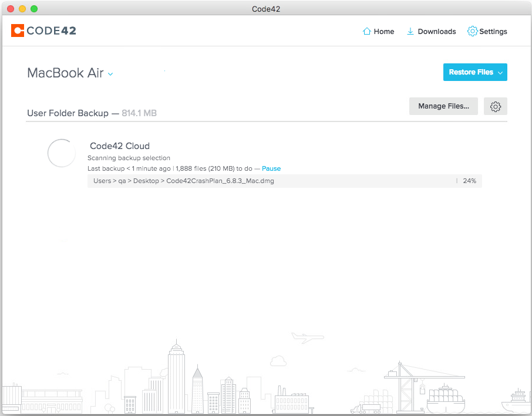Image resolution: width=532 pixels, height=416 pixels.
Task: Minimize the Code42 window with the yellow button
Action: (x=22, y=9)
